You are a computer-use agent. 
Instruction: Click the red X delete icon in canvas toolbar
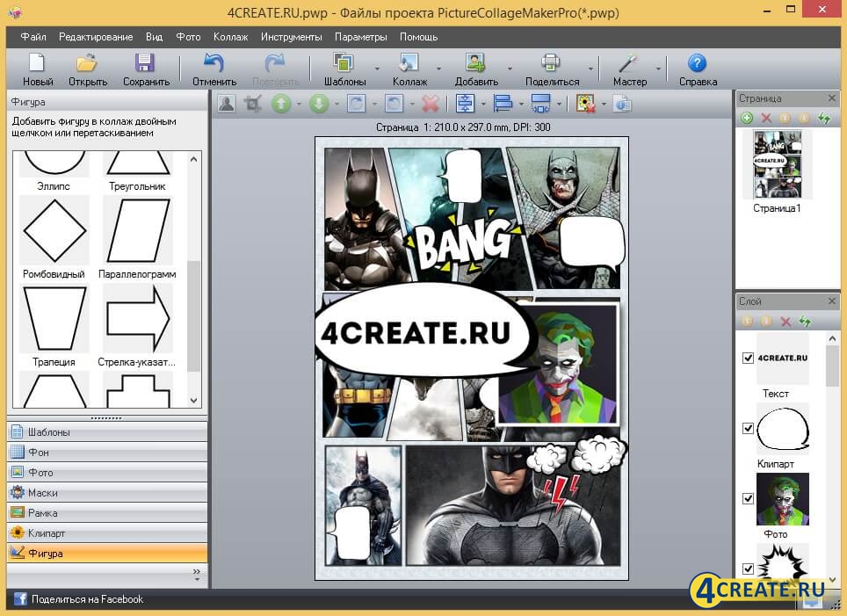(430, 104)
